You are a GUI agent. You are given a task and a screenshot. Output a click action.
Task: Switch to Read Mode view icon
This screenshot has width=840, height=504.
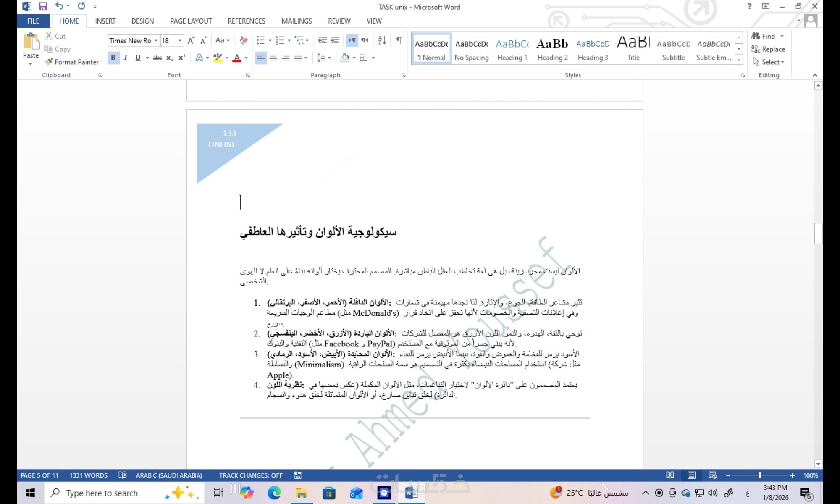coord(670,475)
